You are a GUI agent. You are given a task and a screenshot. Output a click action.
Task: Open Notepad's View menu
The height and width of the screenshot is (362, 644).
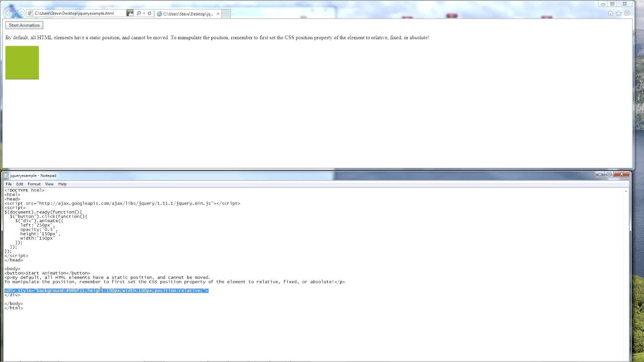[x=50, y=184]
